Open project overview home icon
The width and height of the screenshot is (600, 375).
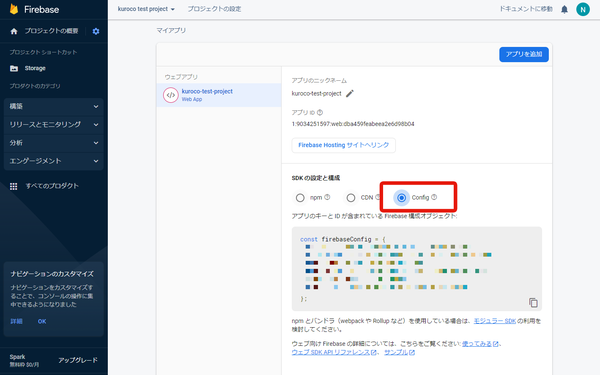(14, 31)
